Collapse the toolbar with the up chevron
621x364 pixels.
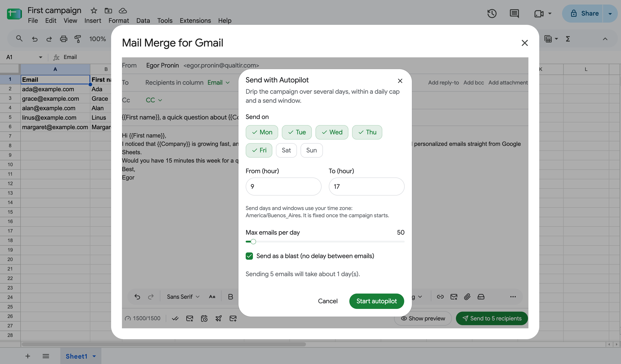605,39
